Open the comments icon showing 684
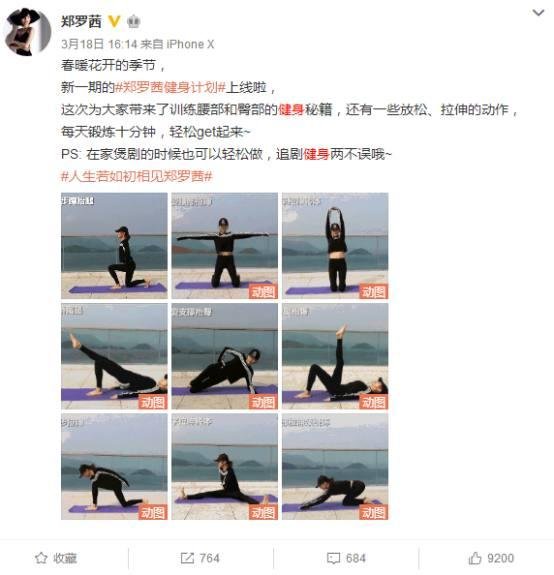This screenshot has height=575, width=554. pyautogui.click(x=333, y=558)
